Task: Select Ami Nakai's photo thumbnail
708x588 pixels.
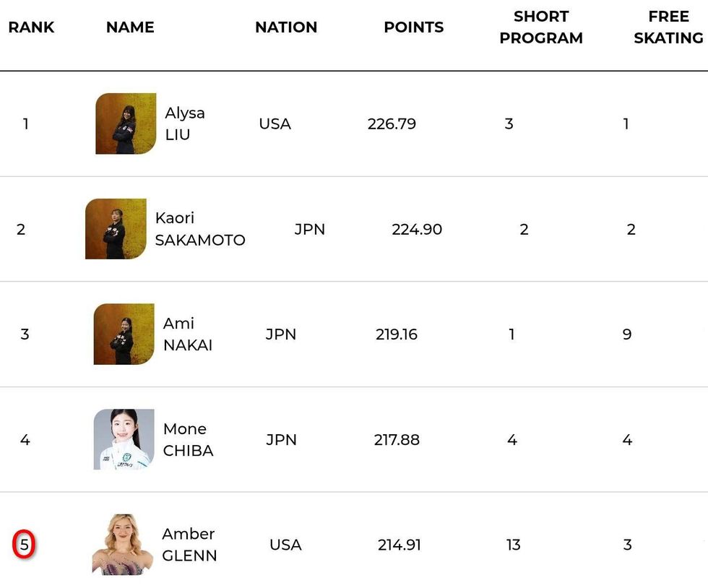Action: coord(124,334)
